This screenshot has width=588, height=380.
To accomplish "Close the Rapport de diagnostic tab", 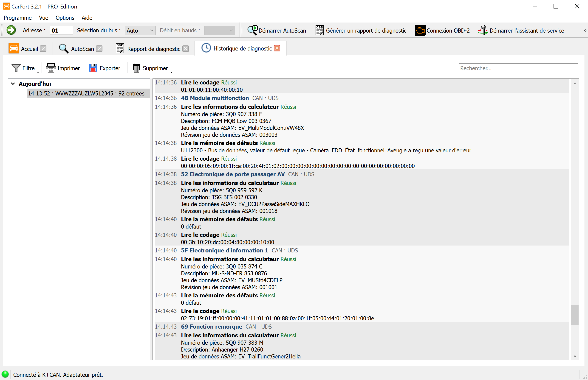I will (x=186, y=49).
